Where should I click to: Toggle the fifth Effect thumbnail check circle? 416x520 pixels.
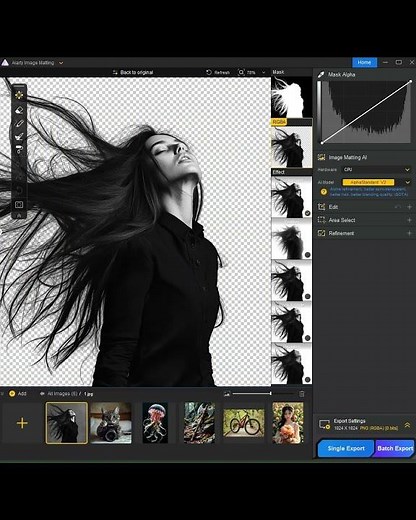[x=307, y=380]
